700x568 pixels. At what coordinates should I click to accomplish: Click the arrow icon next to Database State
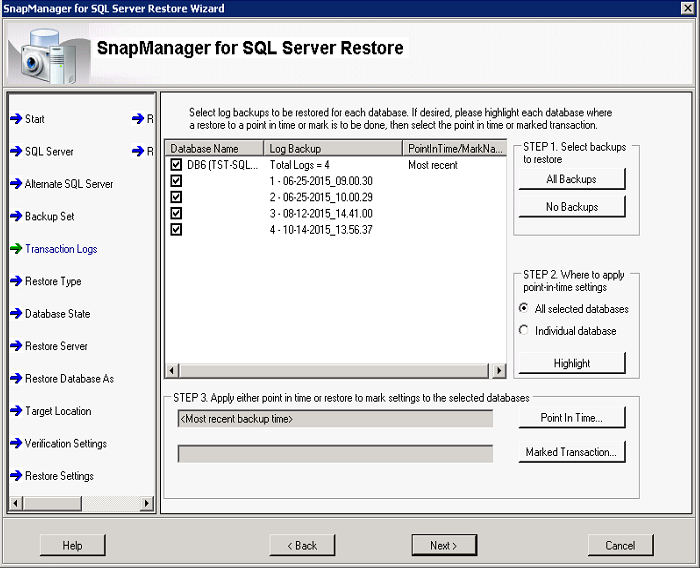point(16,314)
